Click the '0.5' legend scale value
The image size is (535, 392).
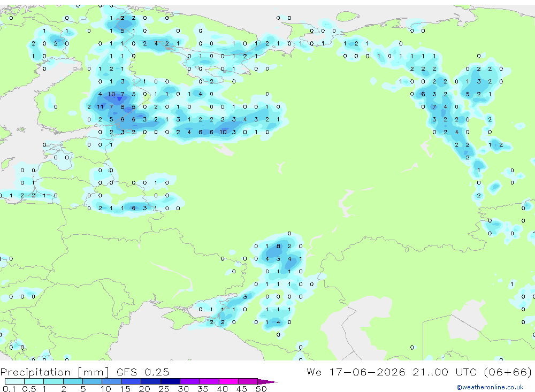point(29,389)
